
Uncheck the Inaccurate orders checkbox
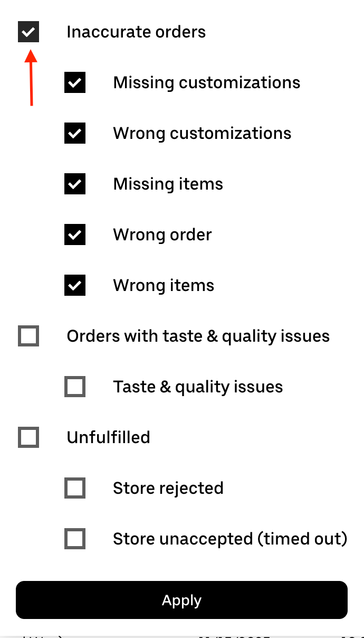point(28,32)
